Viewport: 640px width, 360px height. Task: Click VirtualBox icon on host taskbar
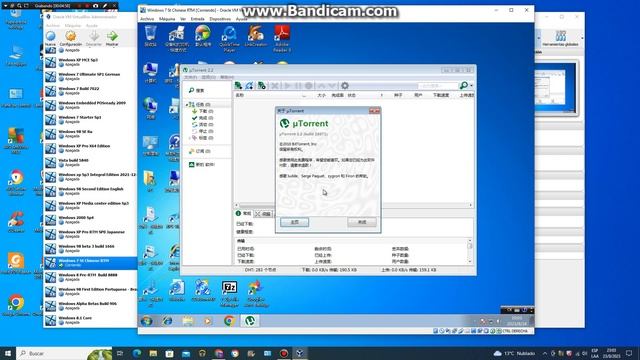pos(300,353)
